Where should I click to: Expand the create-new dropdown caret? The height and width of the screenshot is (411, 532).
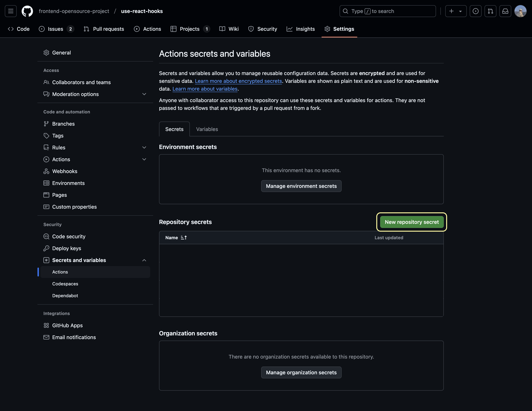(460, 11)
